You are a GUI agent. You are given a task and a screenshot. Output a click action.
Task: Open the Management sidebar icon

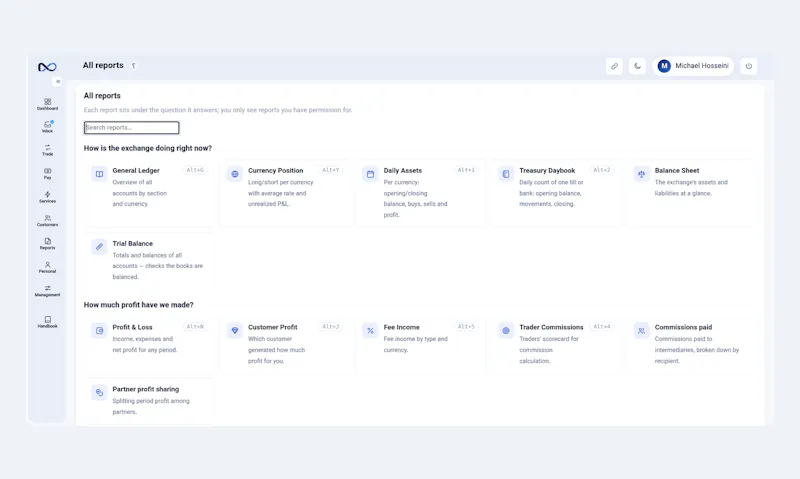point(47,291)
